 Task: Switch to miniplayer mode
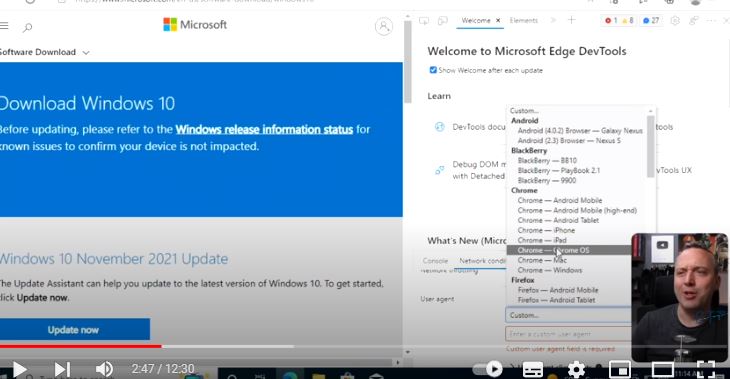(x=620, y=370)
